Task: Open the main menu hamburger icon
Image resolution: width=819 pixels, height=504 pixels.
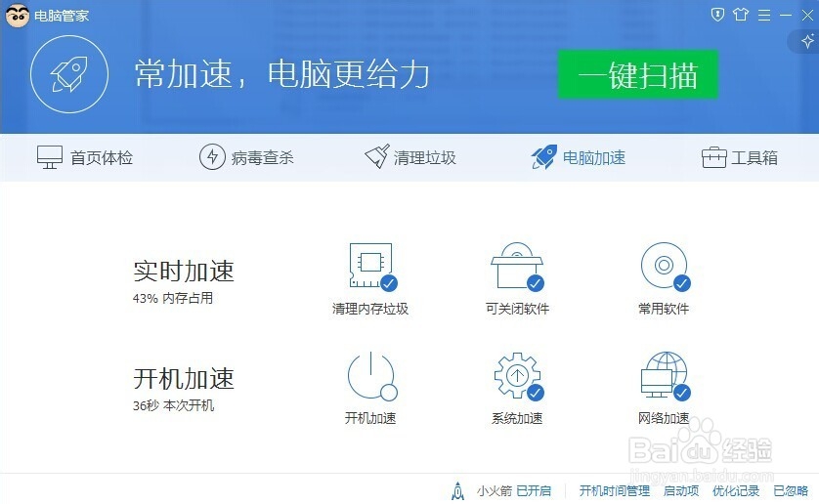Action: tap(764, 16)
